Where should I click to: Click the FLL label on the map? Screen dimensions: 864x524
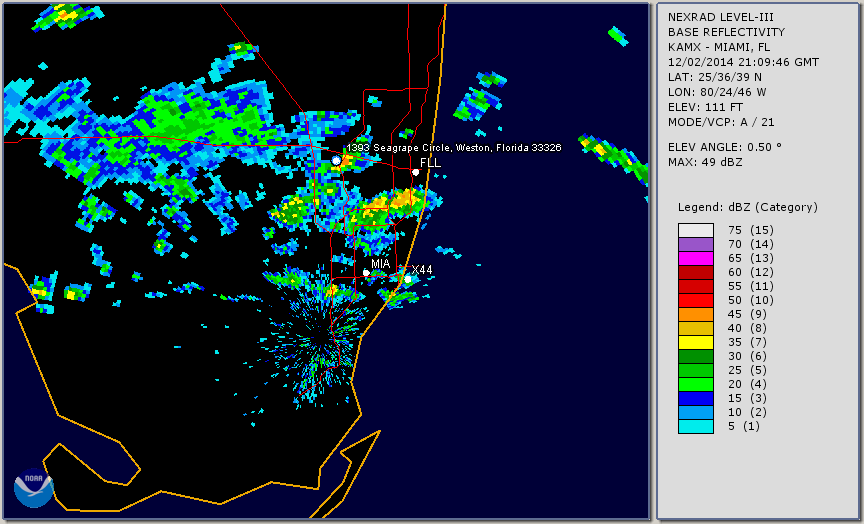click(x=430, y=163)
